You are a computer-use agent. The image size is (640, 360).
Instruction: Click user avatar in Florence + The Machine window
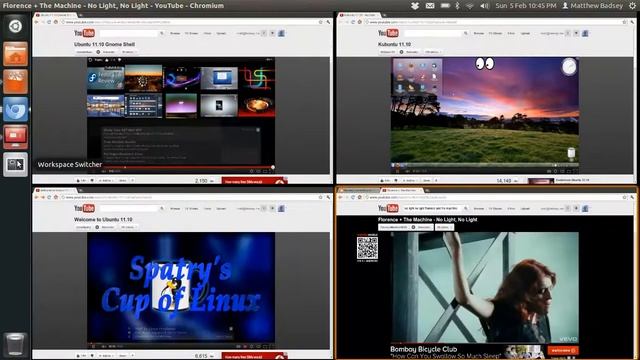[x=585, y=209]
